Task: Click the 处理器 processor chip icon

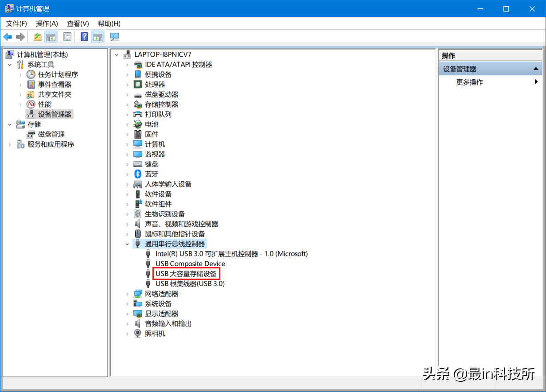Action: [138, 85]
